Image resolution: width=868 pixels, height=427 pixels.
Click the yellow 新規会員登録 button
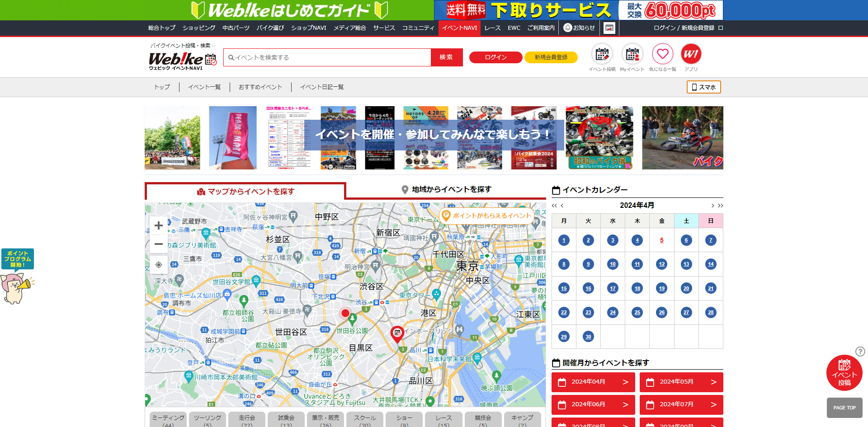(551, 57)
